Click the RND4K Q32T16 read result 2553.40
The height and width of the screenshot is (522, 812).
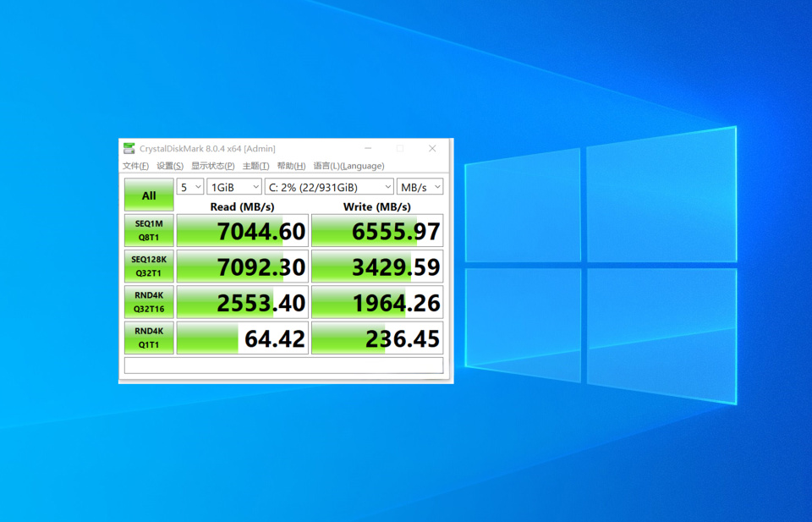click(243, 302)
